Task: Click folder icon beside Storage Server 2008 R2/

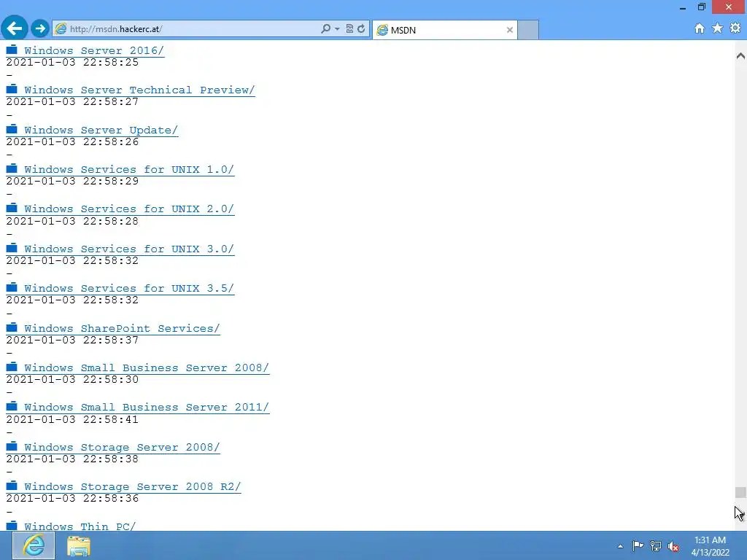Action: point(12,485)
